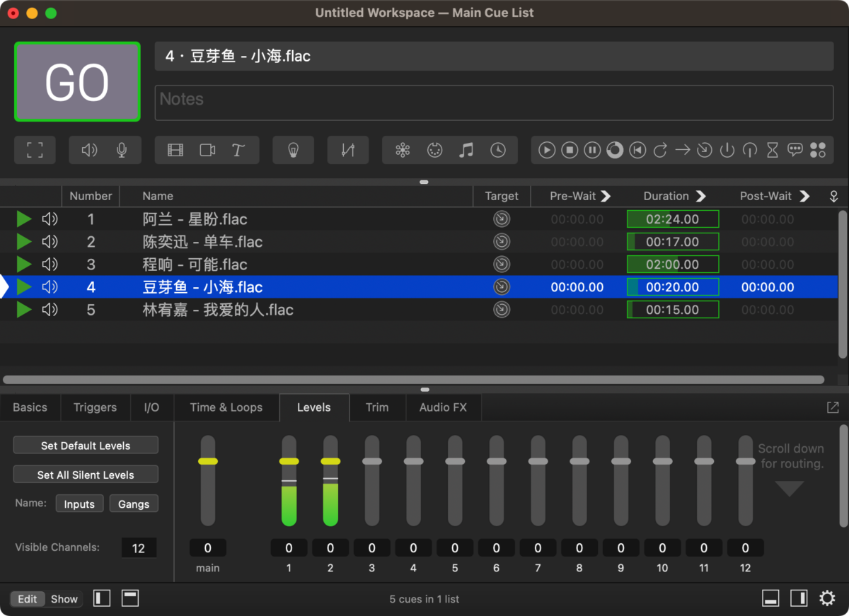Add a Fade cue from the toolbar
This screenshot has width=849, height=616.
[x=347, y=150]
